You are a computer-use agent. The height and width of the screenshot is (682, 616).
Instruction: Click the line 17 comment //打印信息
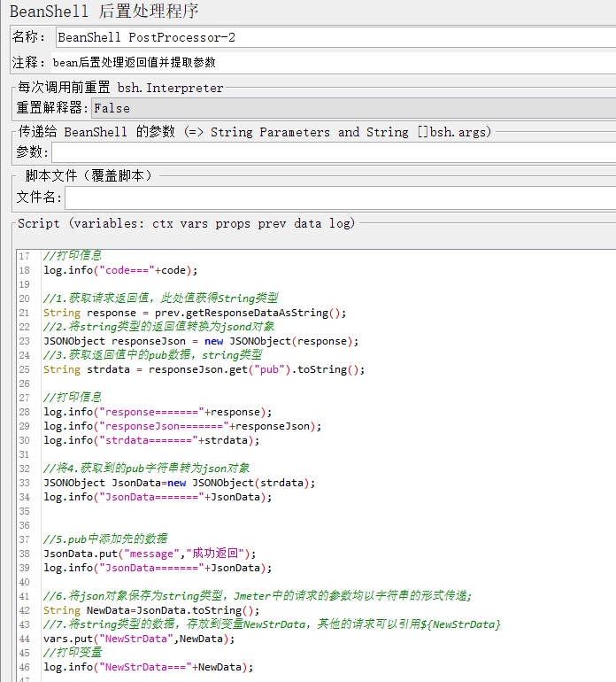pyautogui.click(x=73, y=256)
